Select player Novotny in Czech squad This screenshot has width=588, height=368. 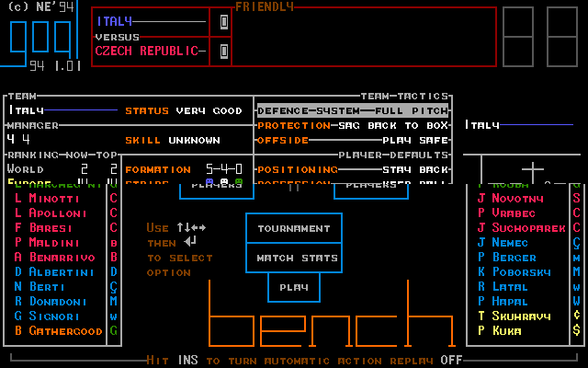coord(511,199)
